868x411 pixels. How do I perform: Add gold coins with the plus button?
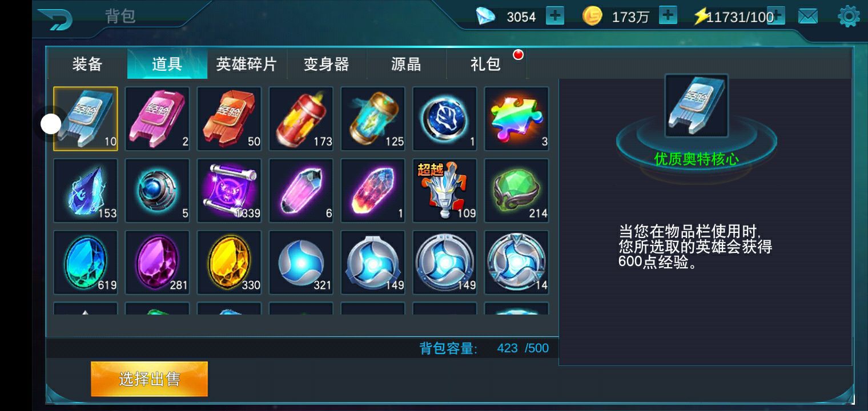(x=668, y=16)
